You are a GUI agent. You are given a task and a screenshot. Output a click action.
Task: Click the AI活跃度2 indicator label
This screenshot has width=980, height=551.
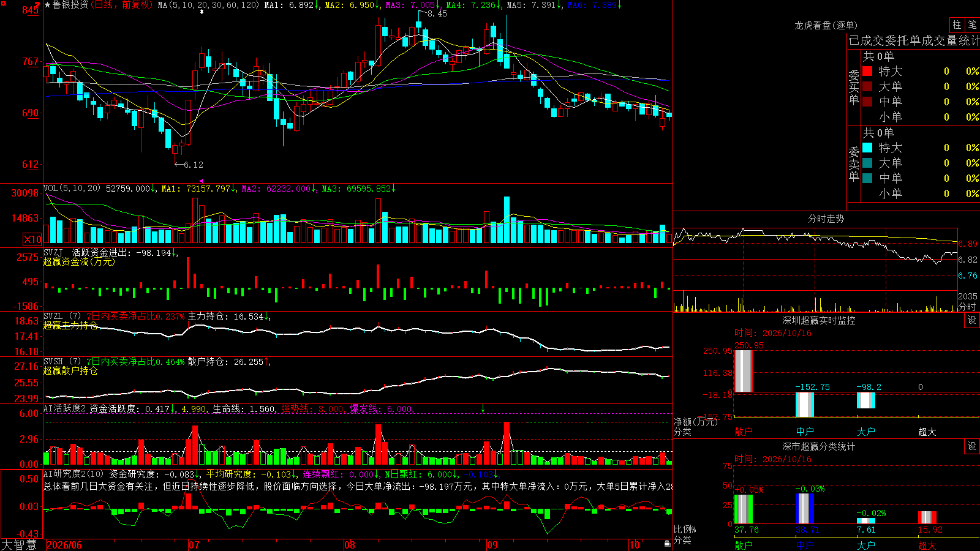(x=65, y=408)
